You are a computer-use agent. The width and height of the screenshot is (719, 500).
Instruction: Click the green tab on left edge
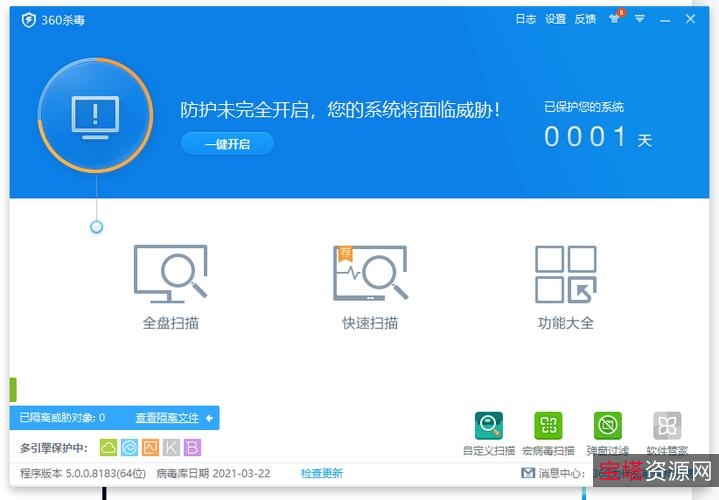coord(13,389)
